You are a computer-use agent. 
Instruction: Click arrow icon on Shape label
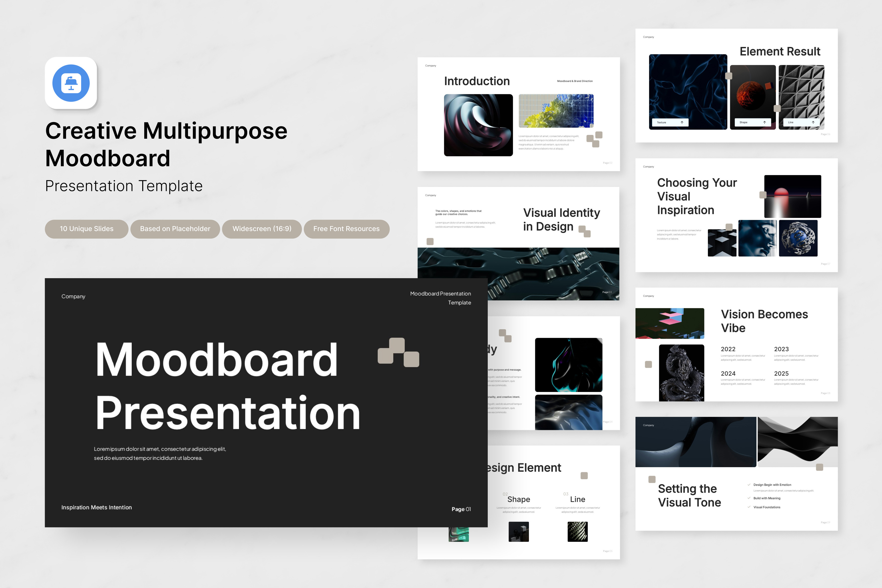pyautogui.click(x=764, y=122)
